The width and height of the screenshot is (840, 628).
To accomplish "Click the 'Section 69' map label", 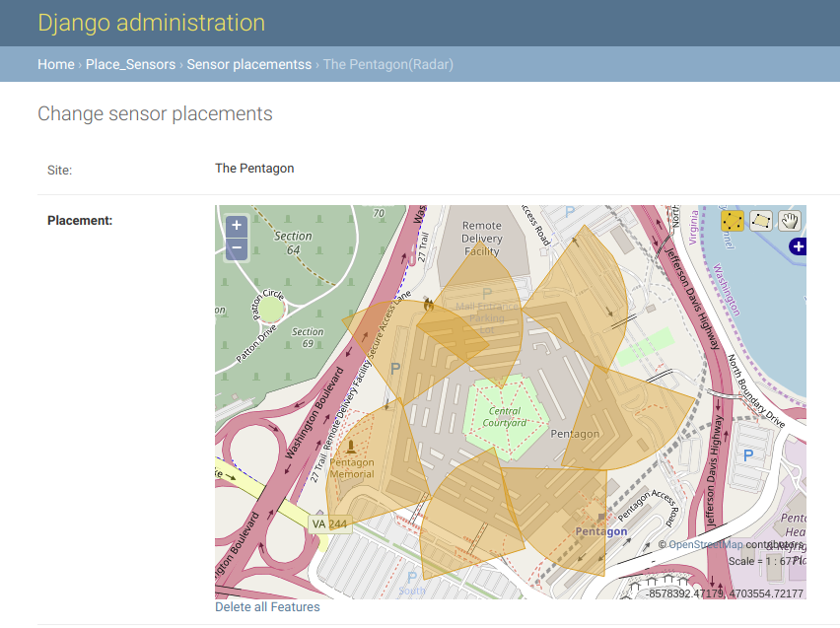I will (x=308, y=337).
